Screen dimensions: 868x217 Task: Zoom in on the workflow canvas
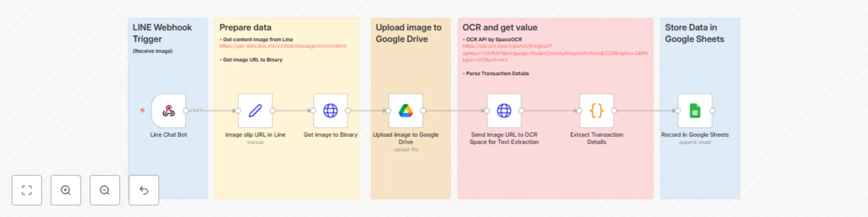pyautogui.click(x=66, y=190)
